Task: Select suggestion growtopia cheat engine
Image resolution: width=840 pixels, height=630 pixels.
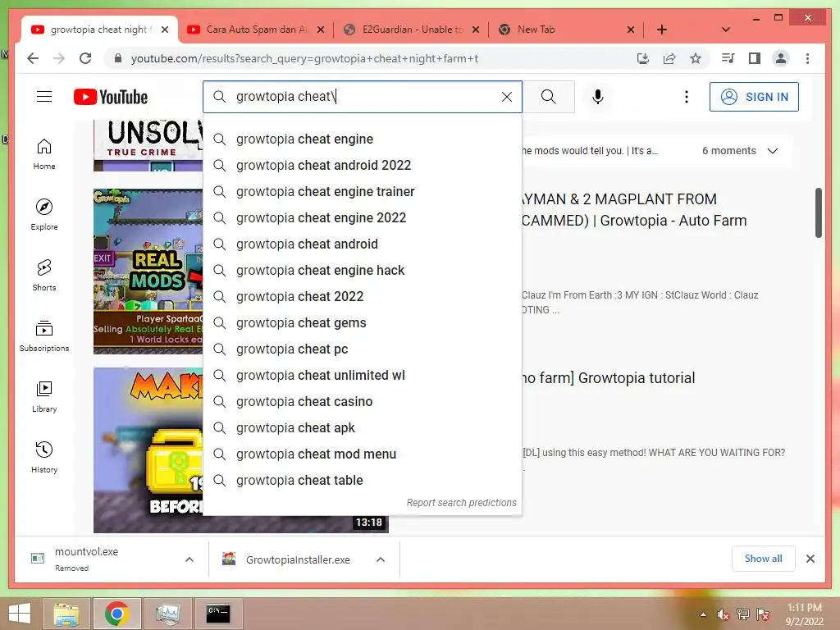Action: (362, 139)
